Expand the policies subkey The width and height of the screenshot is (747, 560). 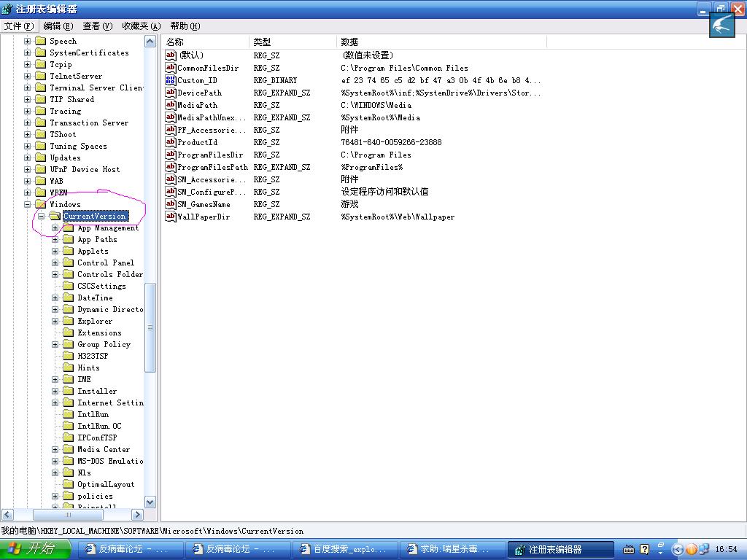(55, 496)
